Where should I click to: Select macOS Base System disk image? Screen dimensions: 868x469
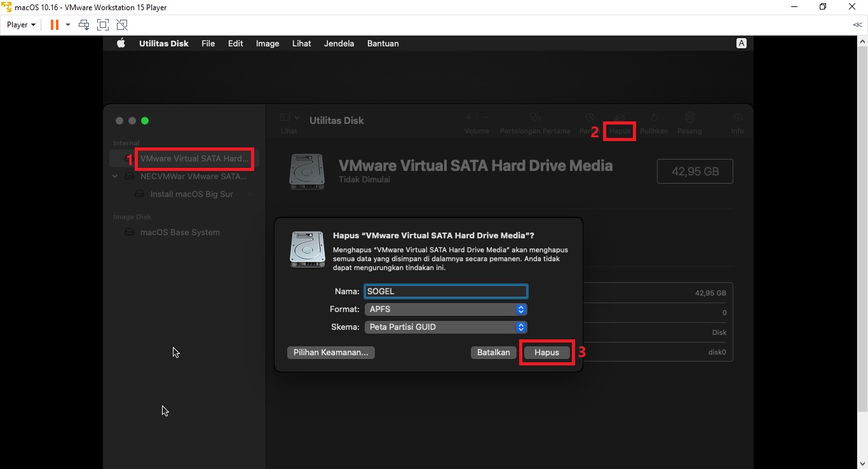click(x=184, y=232)
